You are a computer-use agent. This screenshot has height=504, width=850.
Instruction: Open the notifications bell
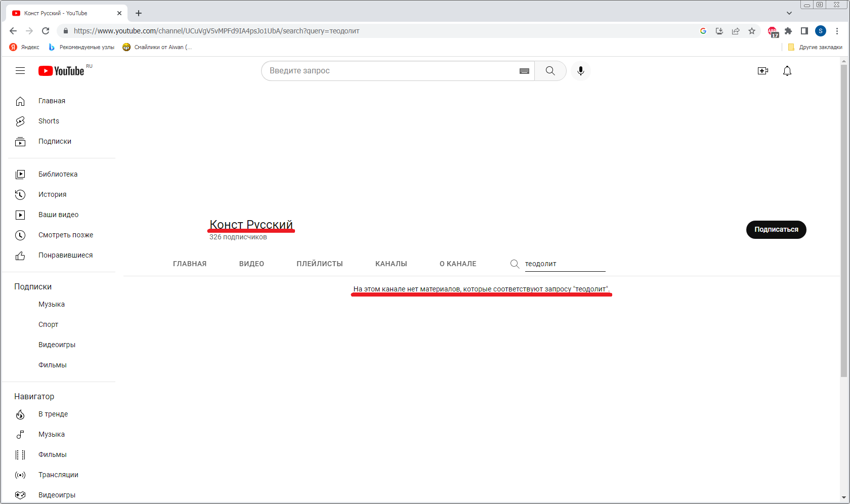787,71
